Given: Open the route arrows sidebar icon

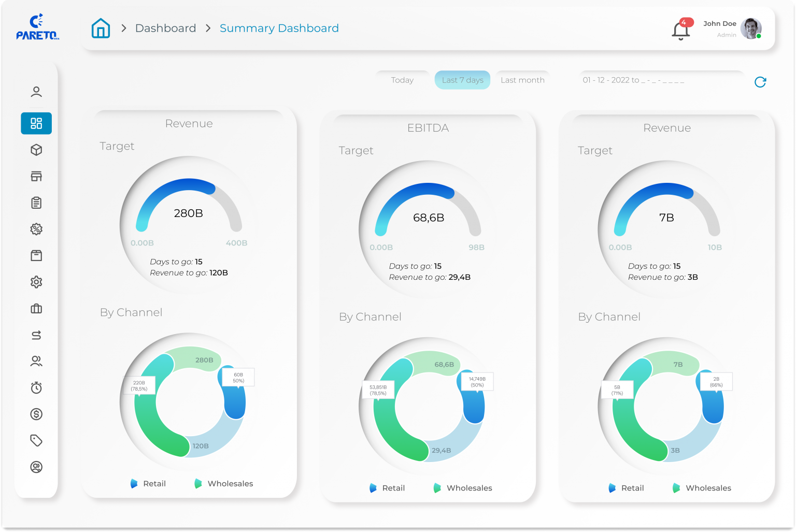Looking at the screenshot, I should coord(36,335).
